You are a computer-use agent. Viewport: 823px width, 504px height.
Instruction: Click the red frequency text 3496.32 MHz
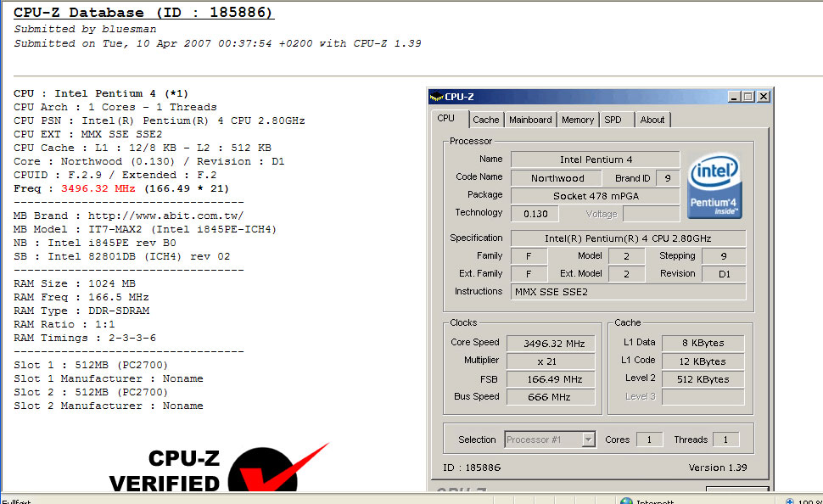(98, 188)
